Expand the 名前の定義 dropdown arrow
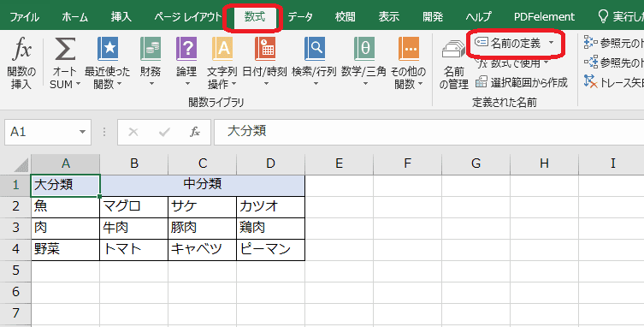The image size is (644, 327). click(x=551, y=42)
